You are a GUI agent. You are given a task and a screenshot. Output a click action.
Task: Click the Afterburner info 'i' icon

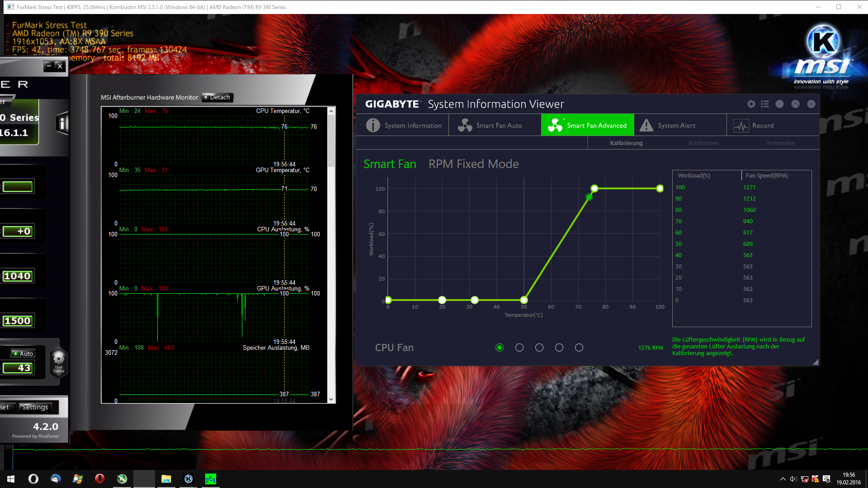[x=62, y=123]
